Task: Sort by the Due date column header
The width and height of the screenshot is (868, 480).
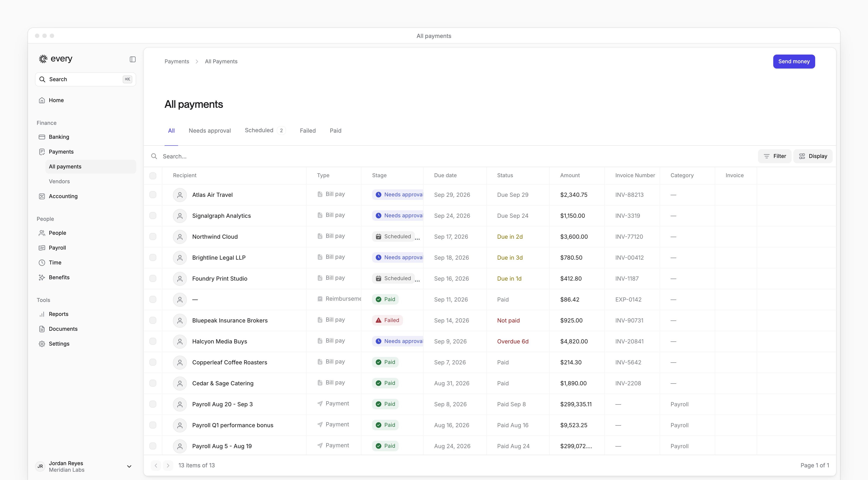Action: coord(445,175)
